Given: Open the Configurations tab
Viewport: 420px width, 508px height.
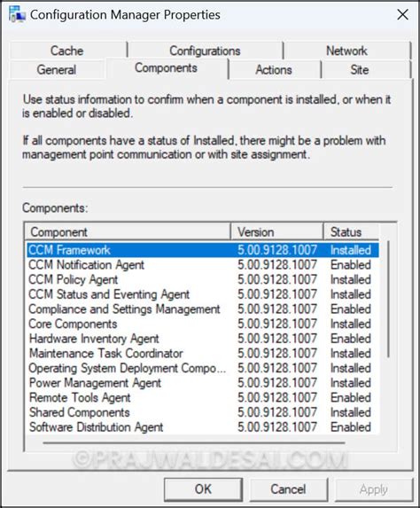Looking at the screenshot, I should (x=205, y=51).
